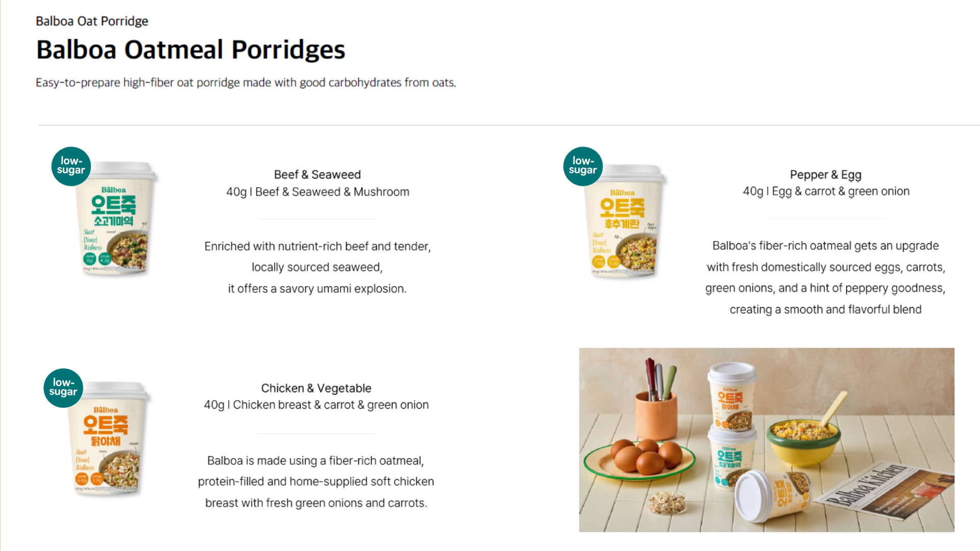
Task: Click the "40g | Beef & Seaweed & Mushroom" line
Action: coord(317,192)
